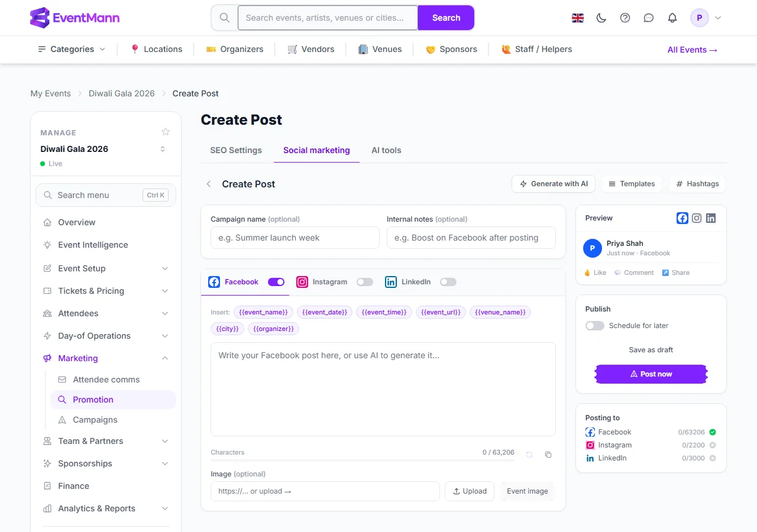Click the Comment action in preview
The image size is (757, 532).
[x=634, y=273]
